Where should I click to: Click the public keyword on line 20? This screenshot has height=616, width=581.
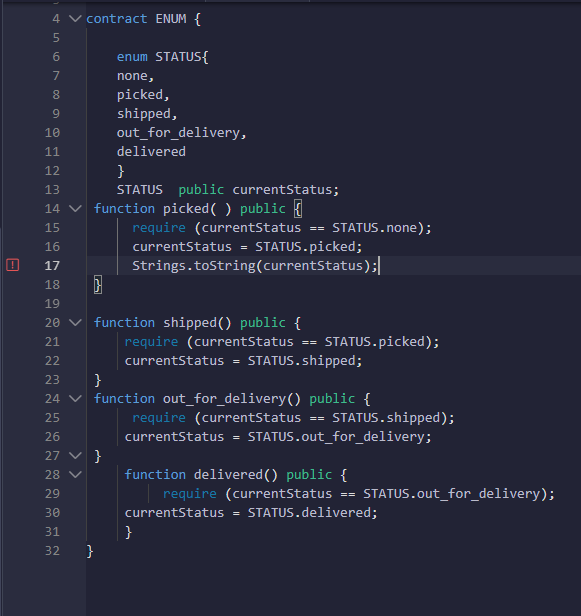263,323
